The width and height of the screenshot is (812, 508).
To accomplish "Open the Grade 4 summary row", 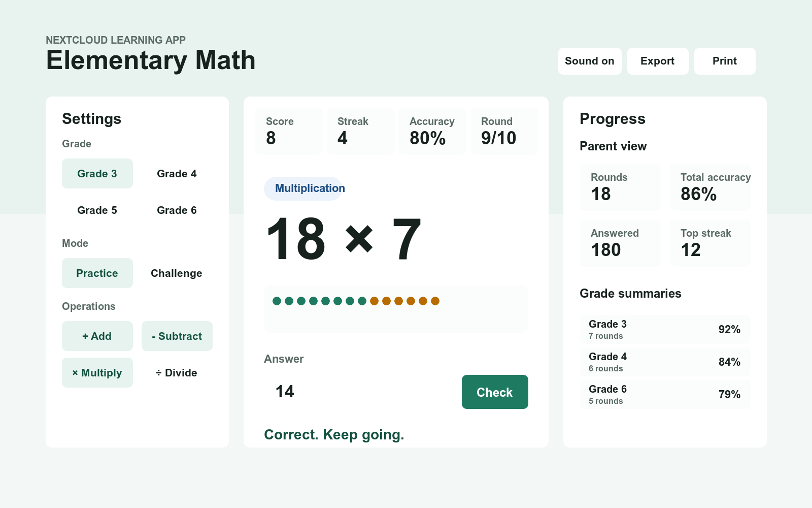I will (x=665, y=362).
